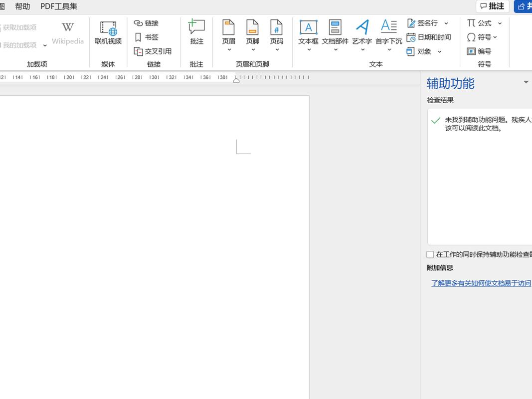Expand the 艺术字 dropdown arrow
532x399 pixels.
pyautogui.click(x=362, y=49)
